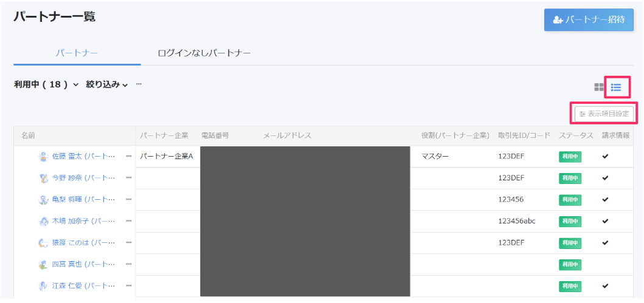Open the ログインなしパートナー tab
644x303 pixels.
(x=204, y=53)
